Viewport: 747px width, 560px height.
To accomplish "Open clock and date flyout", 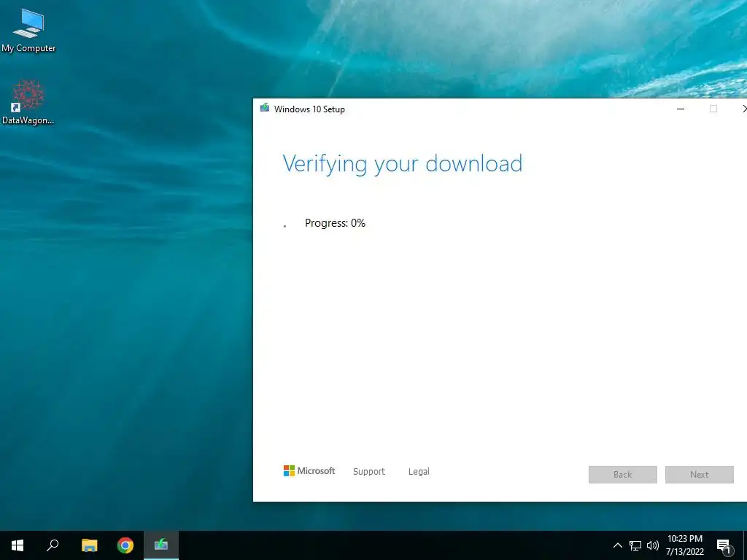I will pyautogui.click(x=684, y=545).
